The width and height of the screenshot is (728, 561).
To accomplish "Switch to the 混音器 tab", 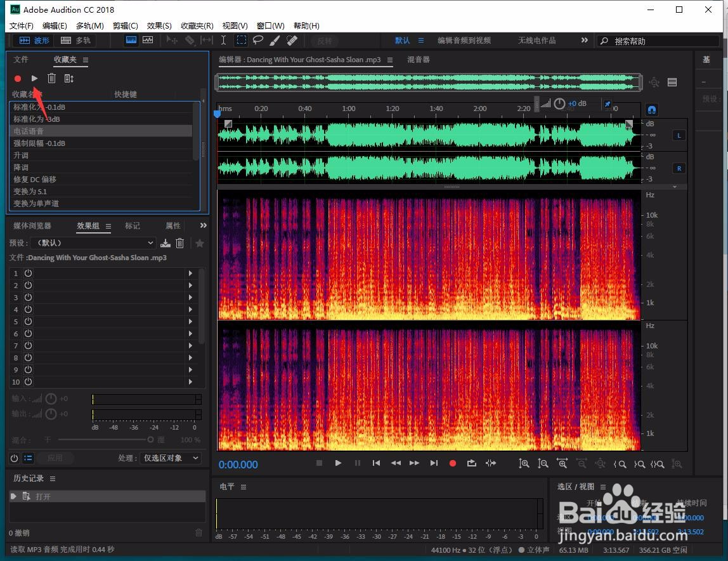I will pyautogui.click(x=419, y=60).
